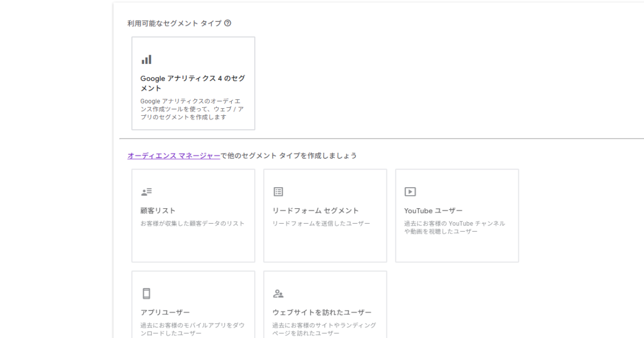Click the YouTube チャンネルや動画 description text
Viewport: 644px width, 338px height.
pyautogui.click(x=455, y=227)
